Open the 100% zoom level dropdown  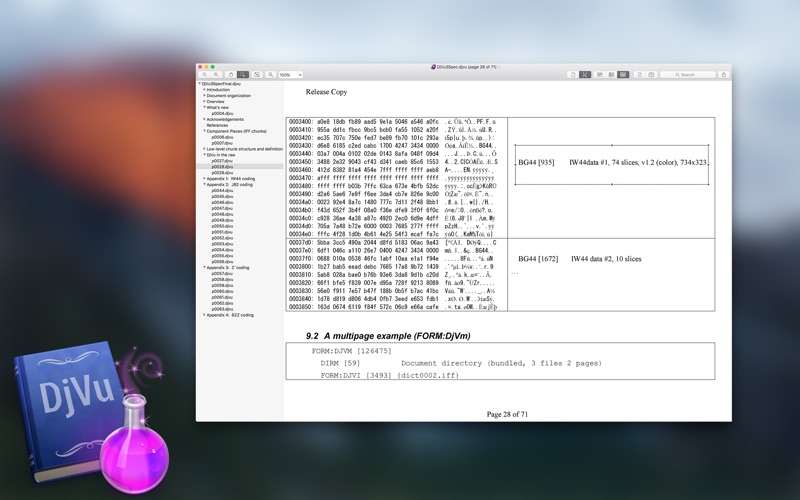tap(290, 75)
